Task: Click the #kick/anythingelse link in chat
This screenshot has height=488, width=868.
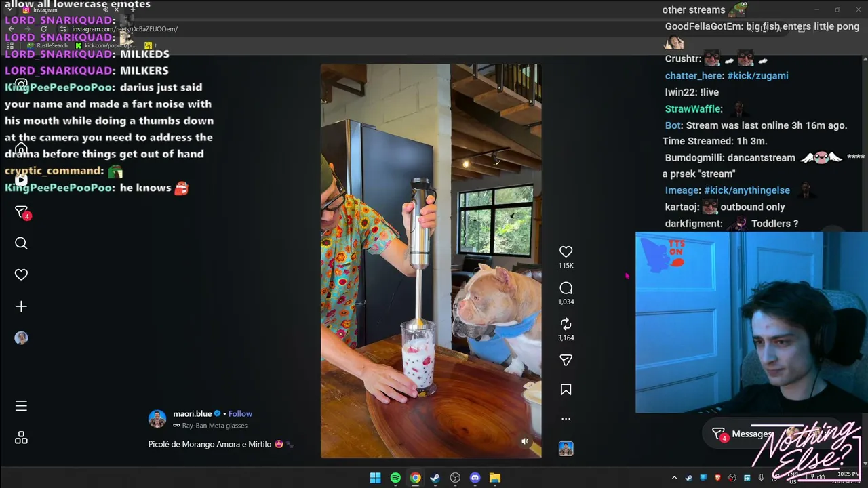Action: 747,190
